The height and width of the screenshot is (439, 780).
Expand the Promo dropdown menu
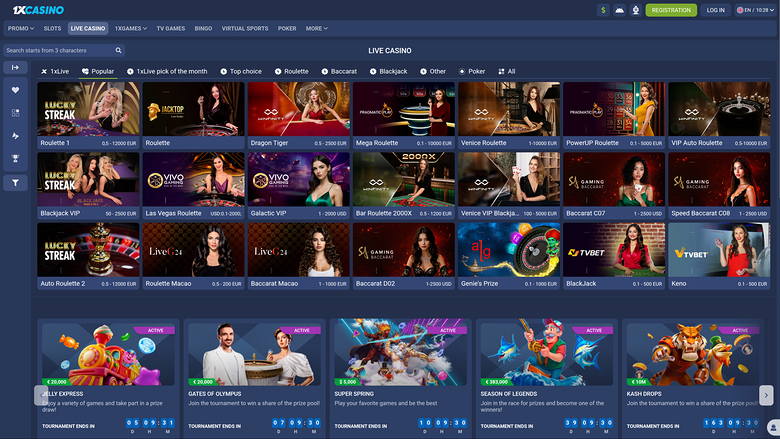[x=21, y=28]
